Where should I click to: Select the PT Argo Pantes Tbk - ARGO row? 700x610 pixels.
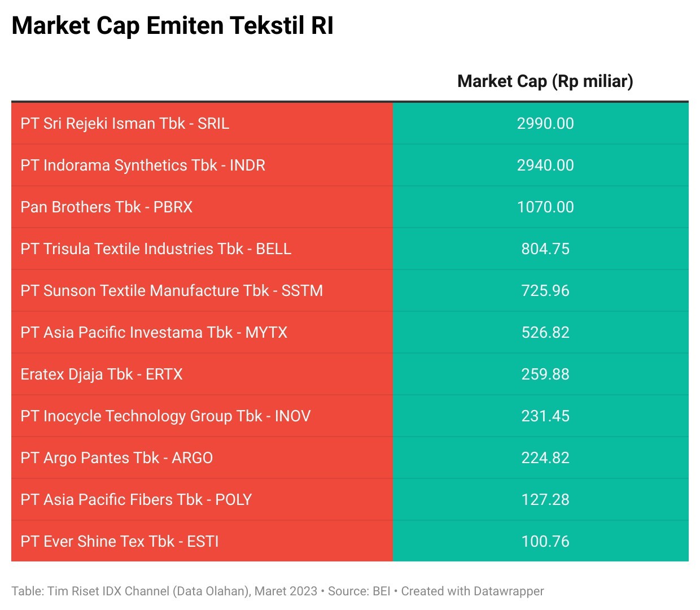(x=117, y=458)
